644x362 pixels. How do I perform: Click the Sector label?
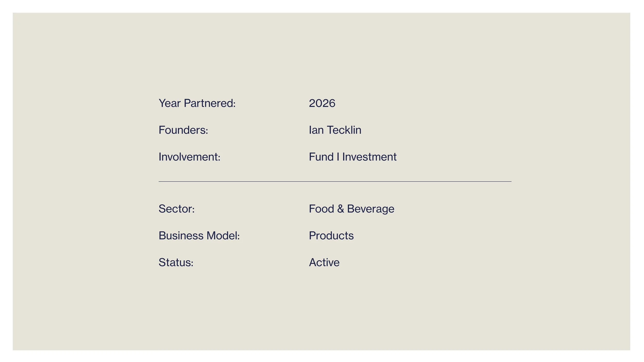176,209
